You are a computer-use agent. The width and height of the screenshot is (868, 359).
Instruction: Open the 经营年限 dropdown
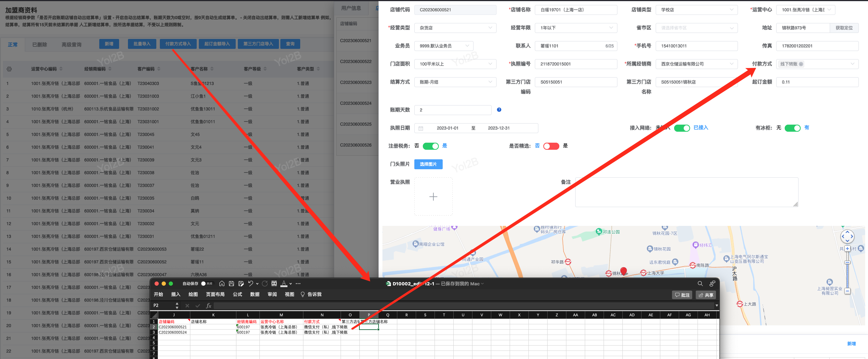coord(576,28)
